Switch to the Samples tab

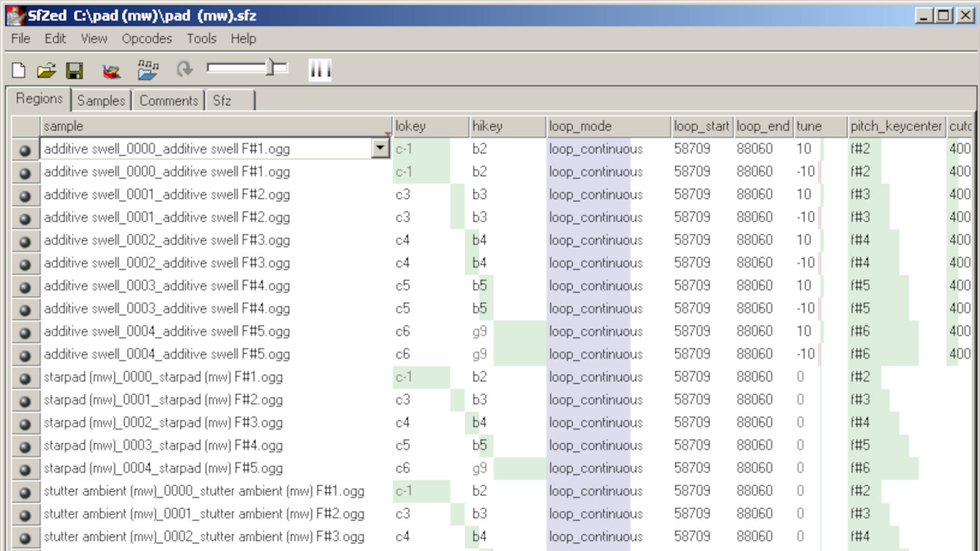(x=101, y=101)
